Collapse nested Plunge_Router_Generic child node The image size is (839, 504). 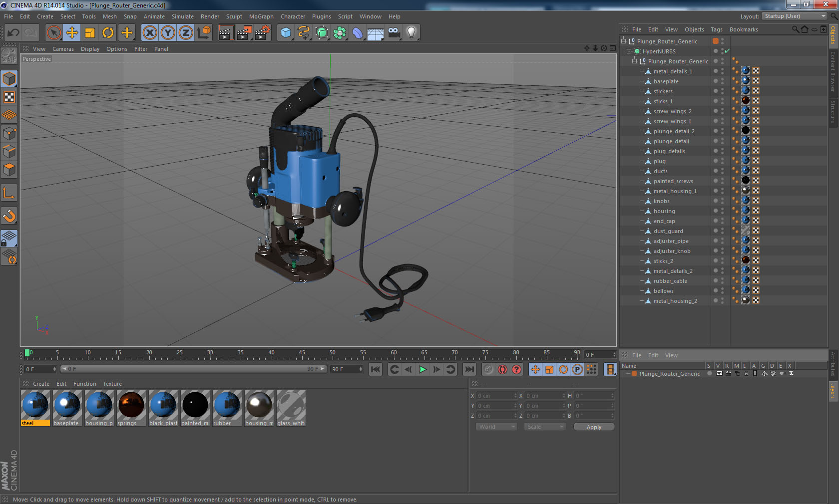coord(635,61)
